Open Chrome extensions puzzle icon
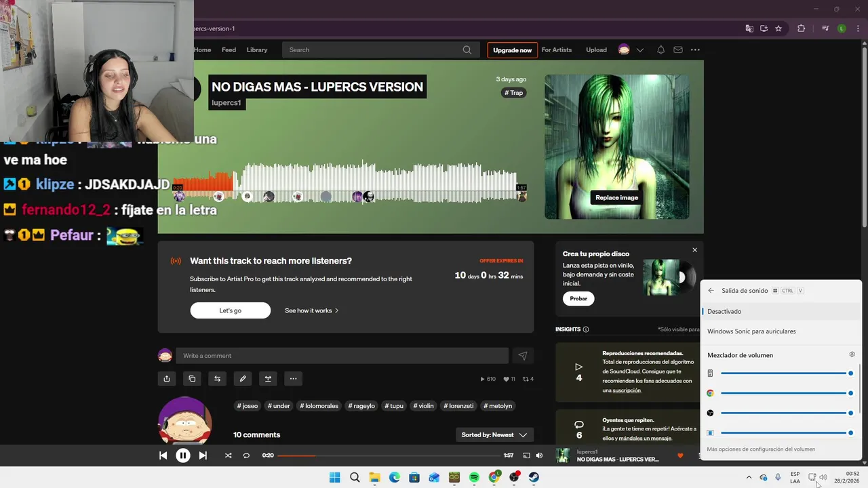The width and height of the screenshot is (868, 488). [x=801, y=28]
